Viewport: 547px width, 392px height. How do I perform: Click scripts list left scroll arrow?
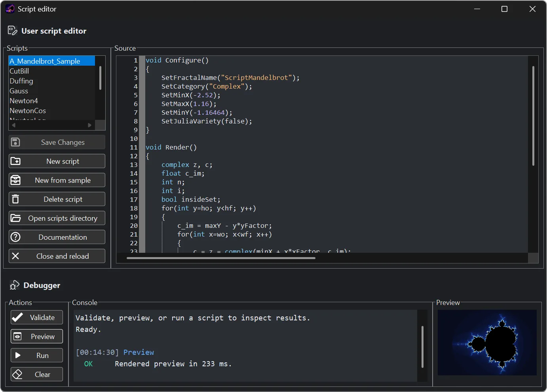click(13, 125)
